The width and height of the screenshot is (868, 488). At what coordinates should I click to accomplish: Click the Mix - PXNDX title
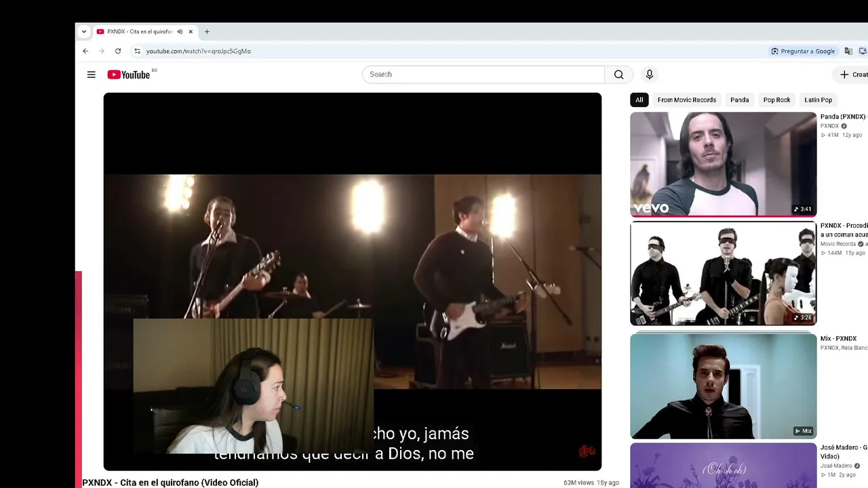pos(838,338)
